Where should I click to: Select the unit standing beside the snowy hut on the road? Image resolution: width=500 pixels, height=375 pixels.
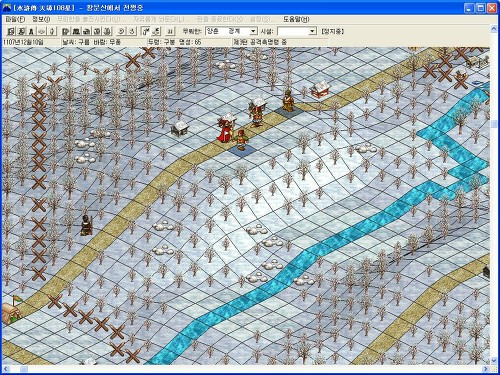click(x=257, y=117)
